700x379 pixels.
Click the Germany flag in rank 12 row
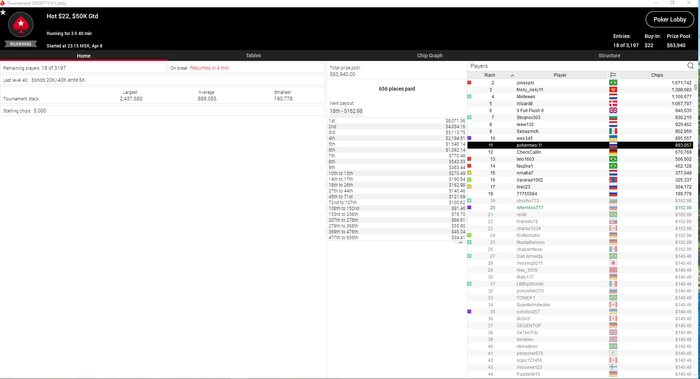coord(613,152)
